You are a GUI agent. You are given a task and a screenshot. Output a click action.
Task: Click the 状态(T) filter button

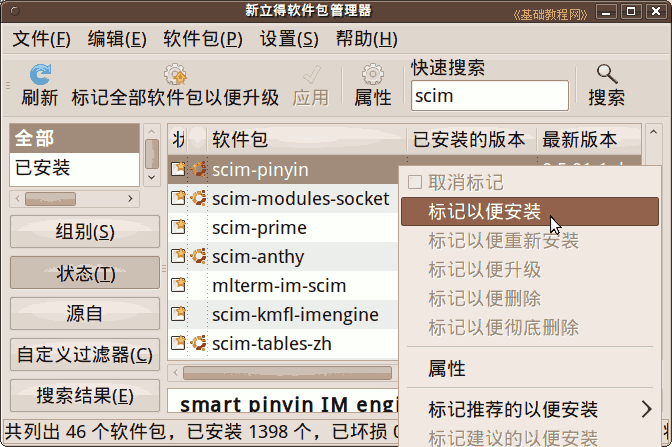point(85,273)
